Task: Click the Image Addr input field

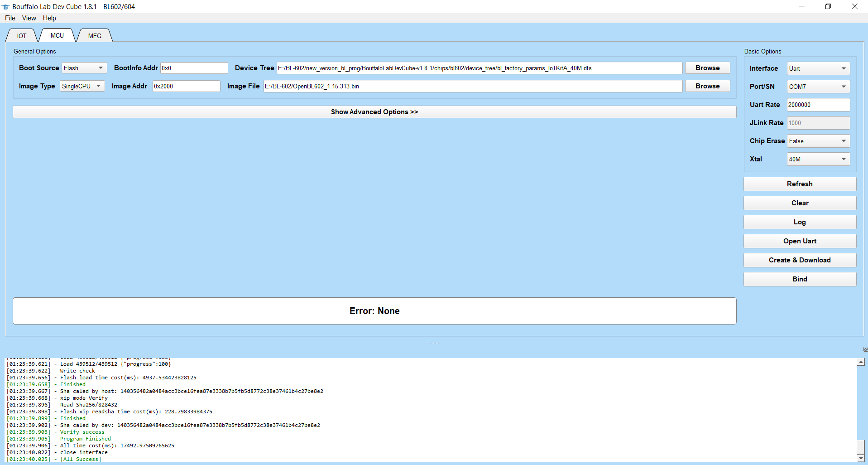Action: pos(186,86)
